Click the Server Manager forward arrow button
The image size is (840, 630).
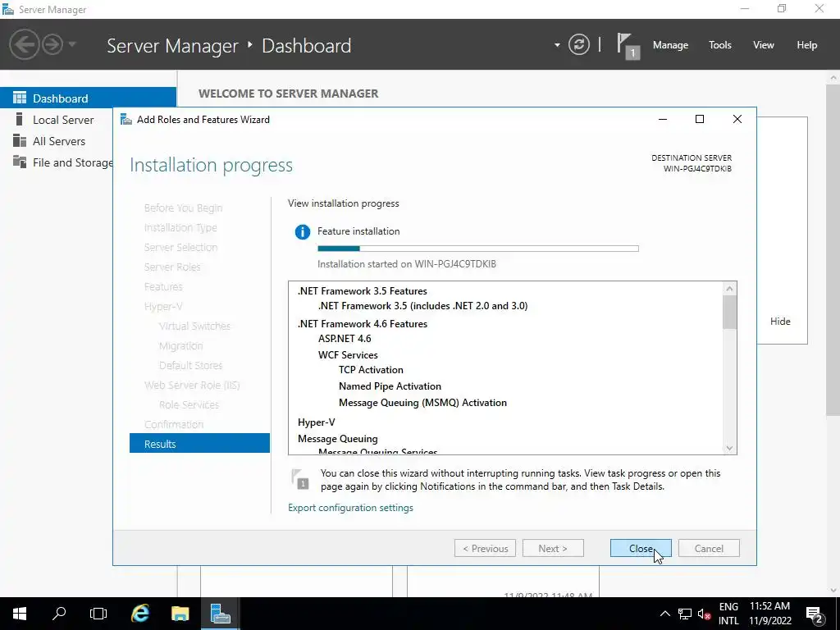pos(52,44)
